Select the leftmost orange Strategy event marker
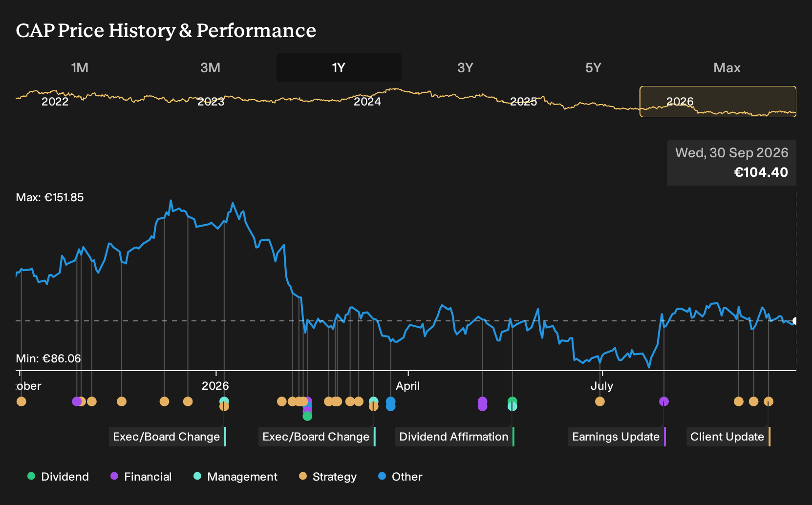Screen dimensions: 812x505 tap(21, 401)
